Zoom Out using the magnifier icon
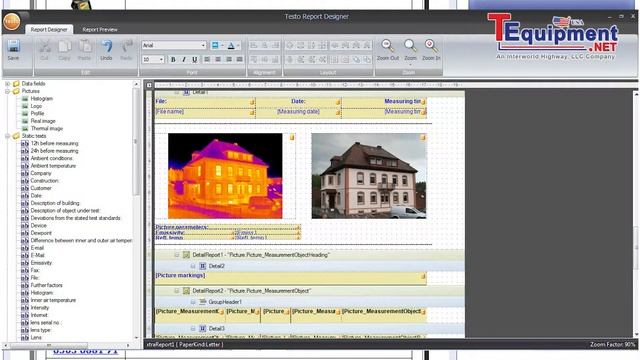640x360 pixels. (387, 46)
